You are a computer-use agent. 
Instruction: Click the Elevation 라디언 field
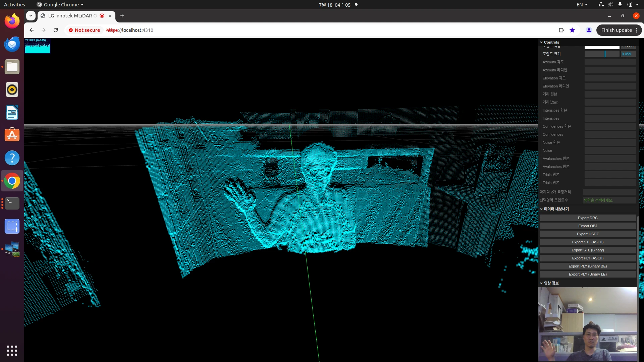pos(610,86)
